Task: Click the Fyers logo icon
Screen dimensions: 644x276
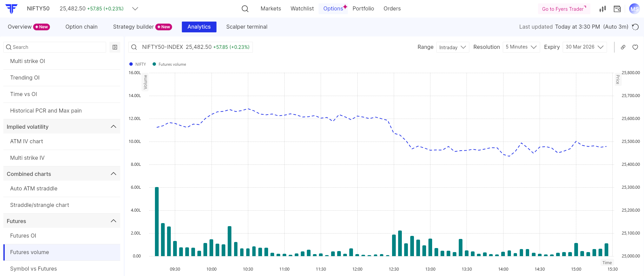Action: click(11, 9)
